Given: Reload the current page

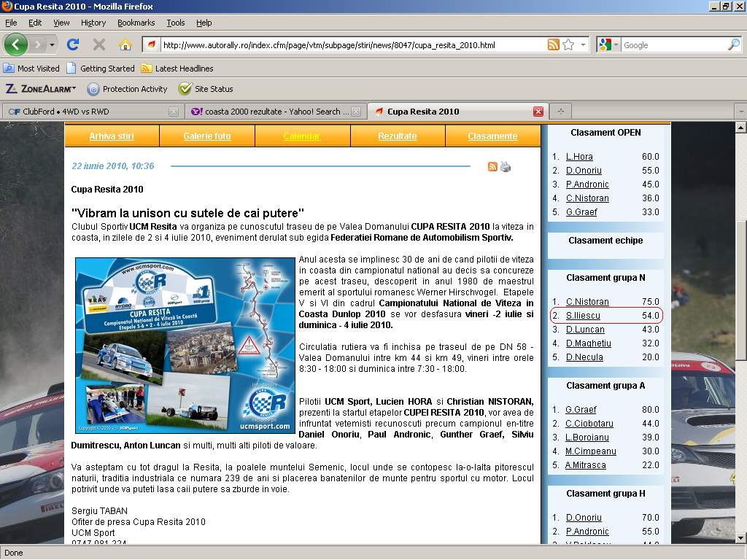Looking at the screenshot, I should pyautogui.click(x=73, y=44).
